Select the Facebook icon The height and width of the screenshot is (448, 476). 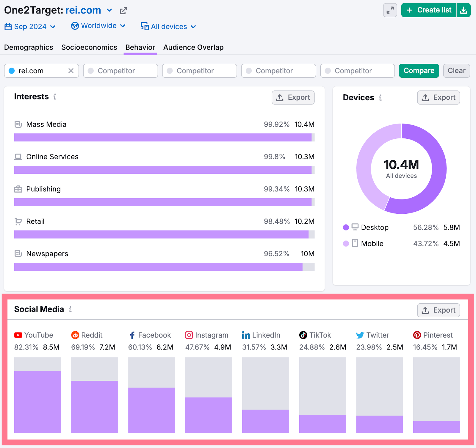(132, 335)
